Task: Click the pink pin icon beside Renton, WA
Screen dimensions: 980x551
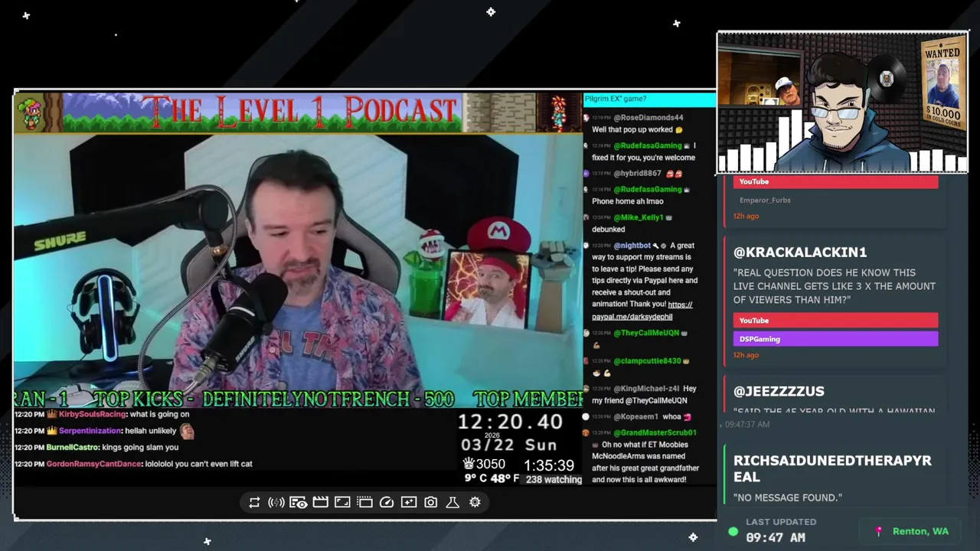Action: click(879, 531)
